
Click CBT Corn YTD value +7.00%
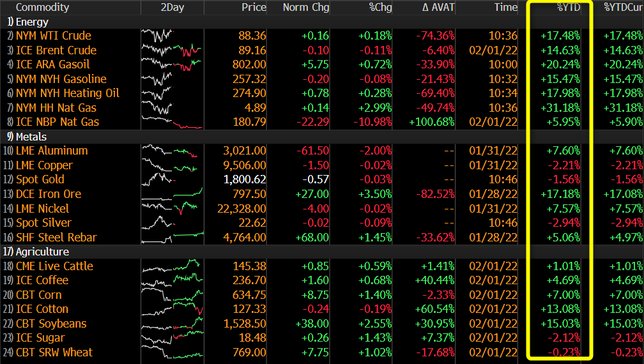coord(563,294)
